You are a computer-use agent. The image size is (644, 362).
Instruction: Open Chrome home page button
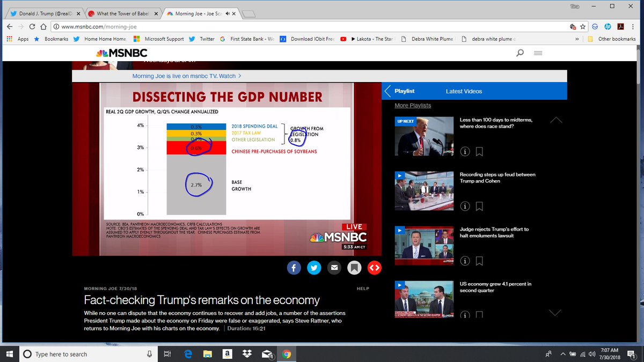43,26
